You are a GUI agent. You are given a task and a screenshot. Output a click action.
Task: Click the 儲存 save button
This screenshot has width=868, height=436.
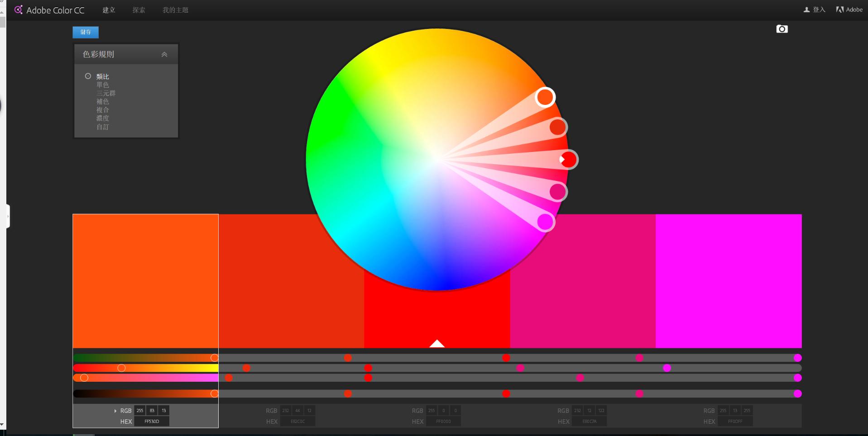click(x=86, y=32)
